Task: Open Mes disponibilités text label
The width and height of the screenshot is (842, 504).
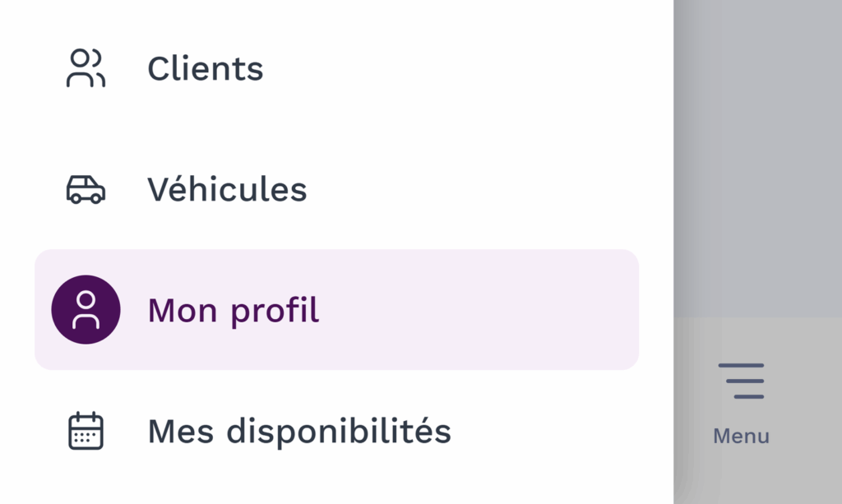Action: [299, 431]
